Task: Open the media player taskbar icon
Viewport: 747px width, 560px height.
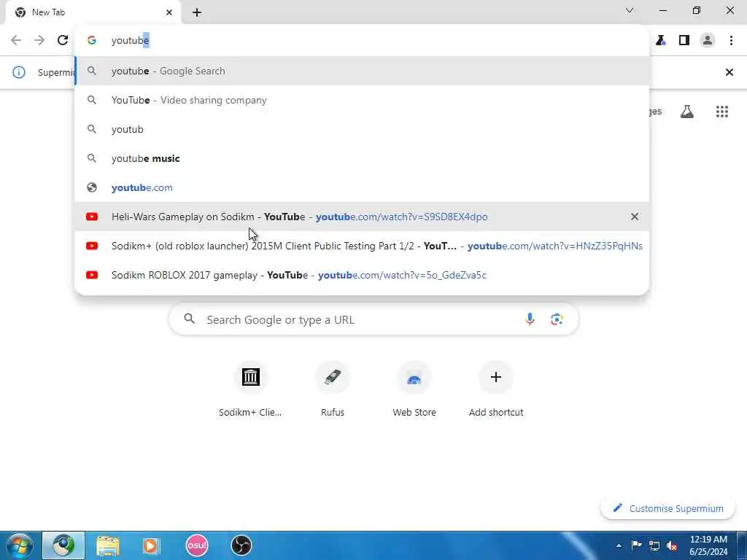Action: click(152, 545)
